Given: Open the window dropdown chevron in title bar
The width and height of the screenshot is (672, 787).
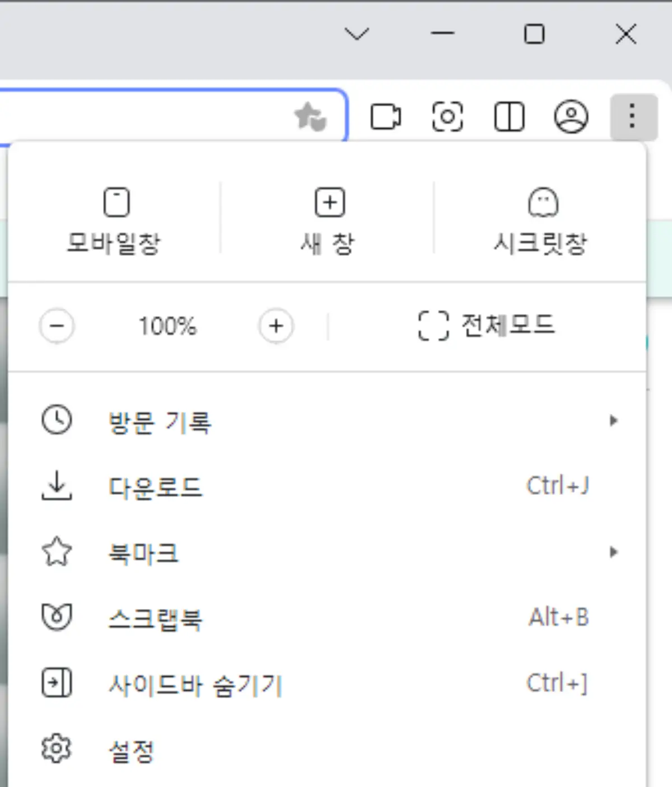Looking at the screenshot, I should tap(357, 34).
